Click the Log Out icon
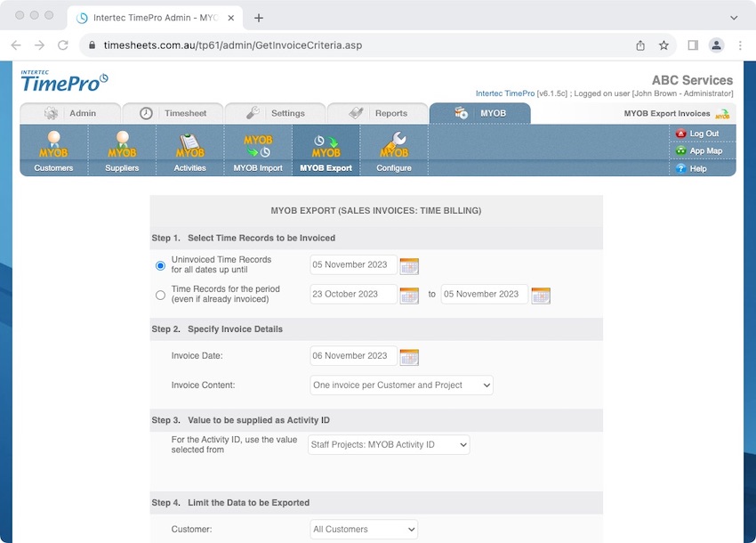The width and height of the screenshot is (756, 543). (x=680, y=134)
